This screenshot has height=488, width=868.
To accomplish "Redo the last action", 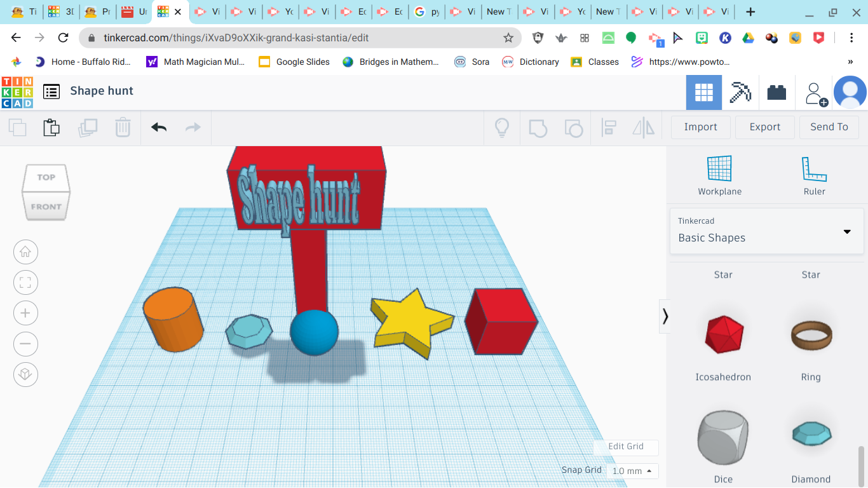I will click(x=193, y=127).
